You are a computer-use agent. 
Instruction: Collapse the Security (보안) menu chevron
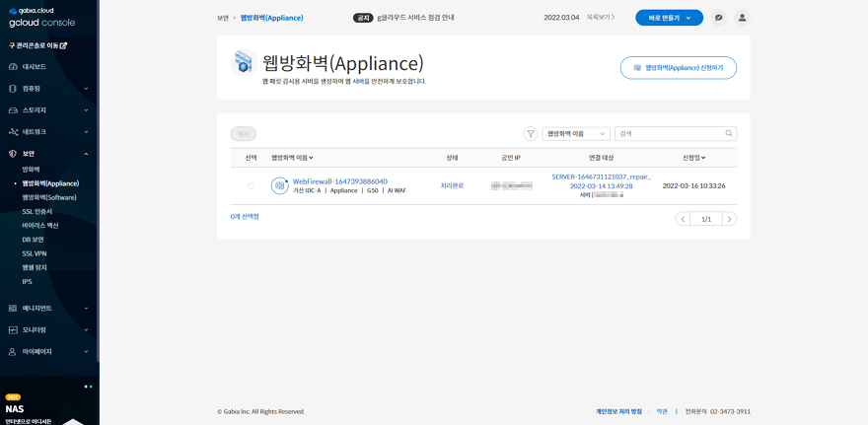click(x=86, y=153)
